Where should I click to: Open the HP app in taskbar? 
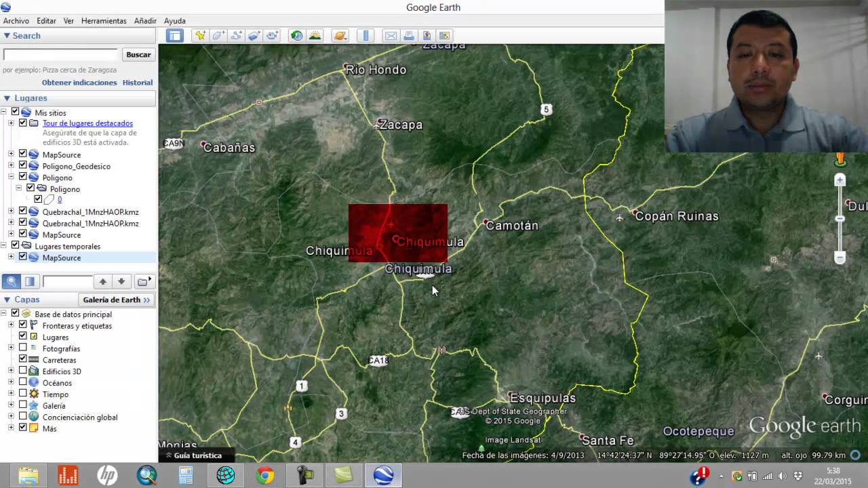coord(107,476)
